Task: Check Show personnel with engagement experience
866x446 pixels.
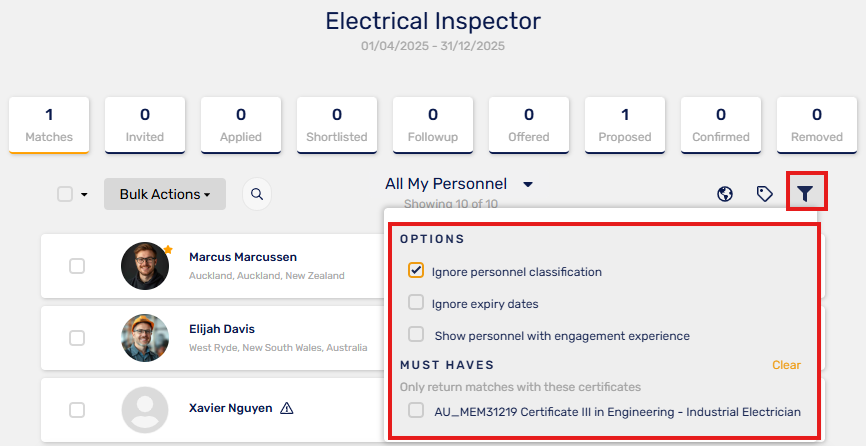Action: [416, 334]
